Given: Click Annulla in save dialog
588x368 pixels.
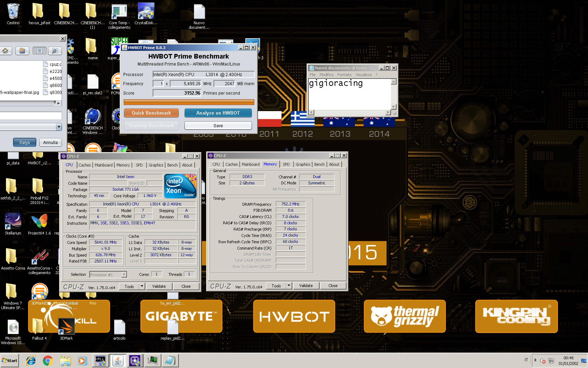Looking at the screenshot, I should [x=50, y=143].
